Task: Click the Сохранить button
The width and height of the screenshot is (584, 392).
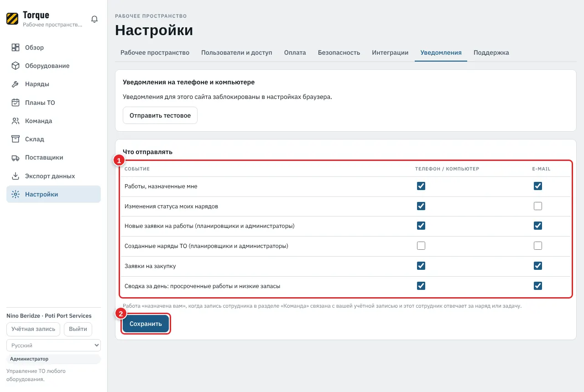Action: 146,324
